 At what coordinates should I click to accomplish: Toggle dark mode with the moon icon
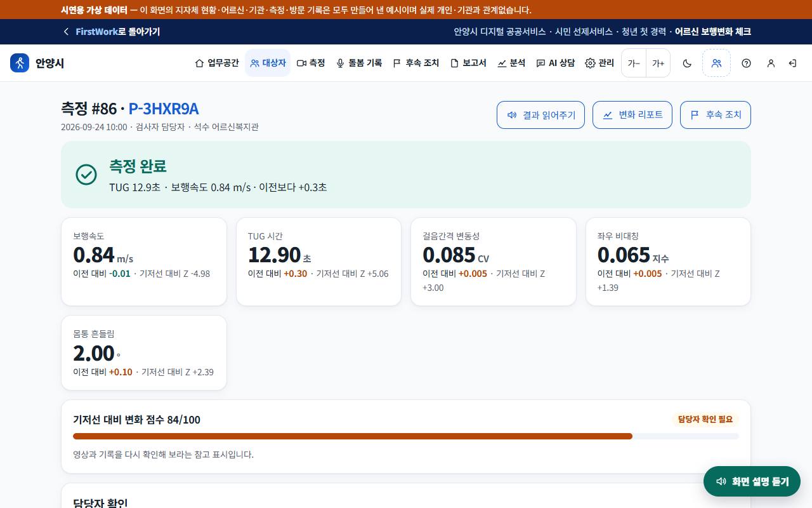tap(687, 63)
